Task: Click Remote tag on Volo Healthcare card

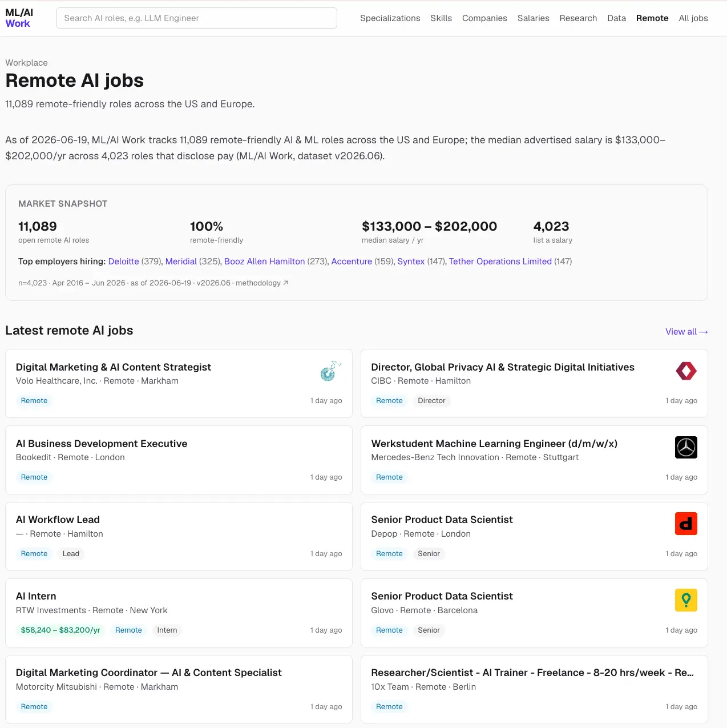Action: (34, 401)
